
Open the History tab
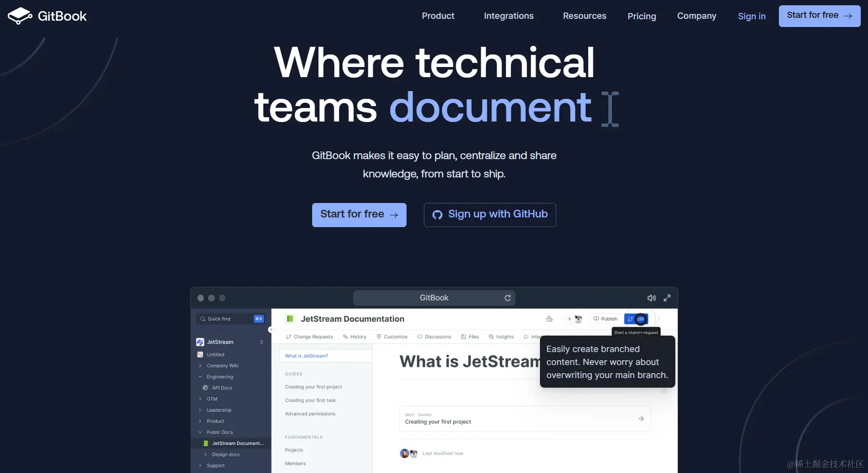coord(355,337)
